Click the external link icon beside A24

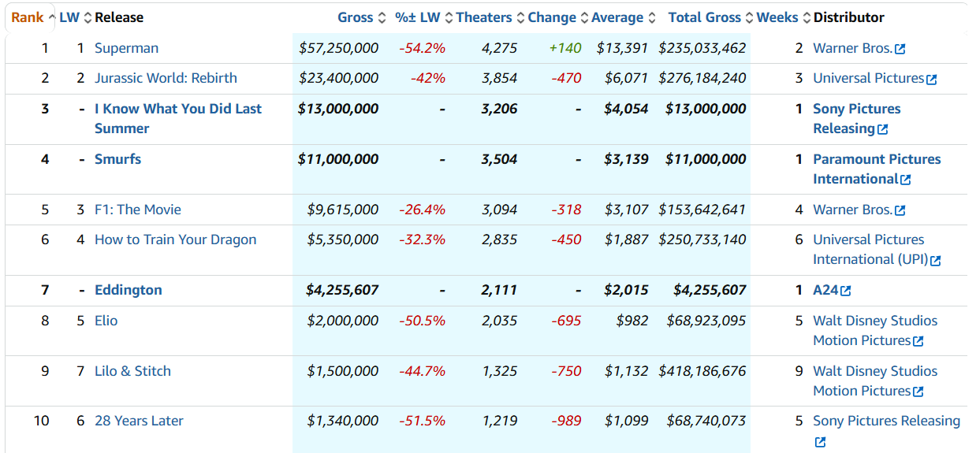click(846, 291)
